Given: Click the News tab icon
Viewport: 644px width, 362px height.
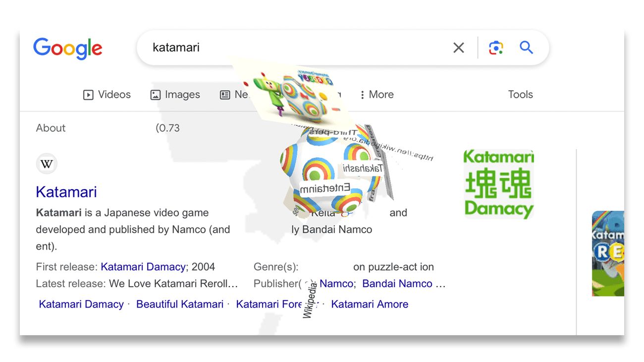Looking at the screenshot, I should [x=224, y=94].
